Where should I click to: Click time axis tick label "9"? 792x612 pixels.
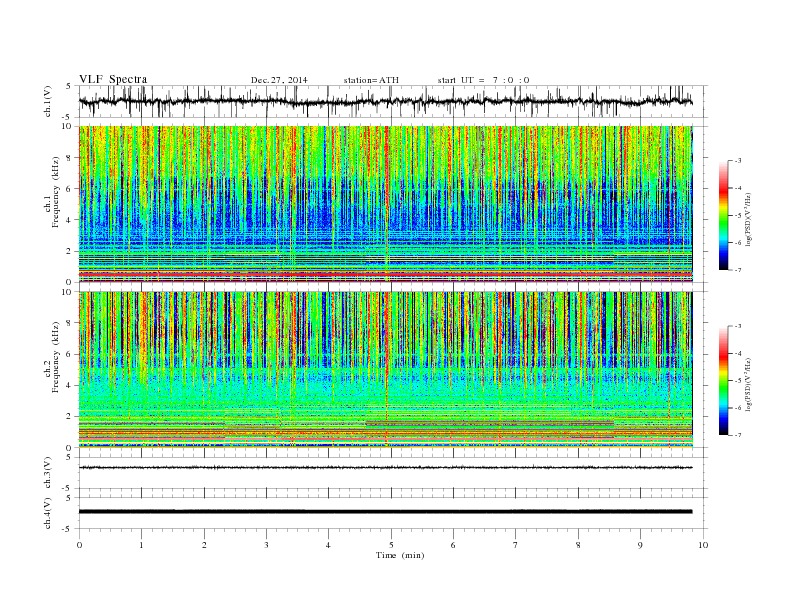tap(640, 545)
